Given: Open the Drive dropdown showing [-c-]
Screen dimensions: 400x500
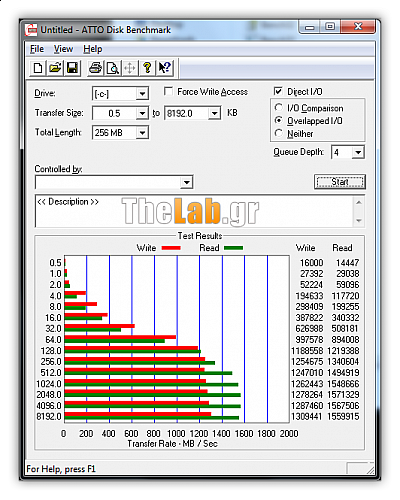Looking at the screenshot, I should [142, 94].
